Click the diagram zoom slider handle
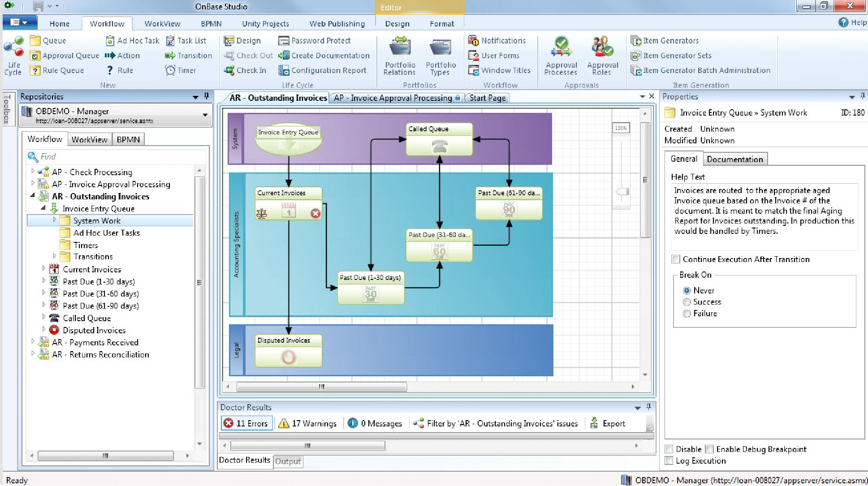 (622, 192)
